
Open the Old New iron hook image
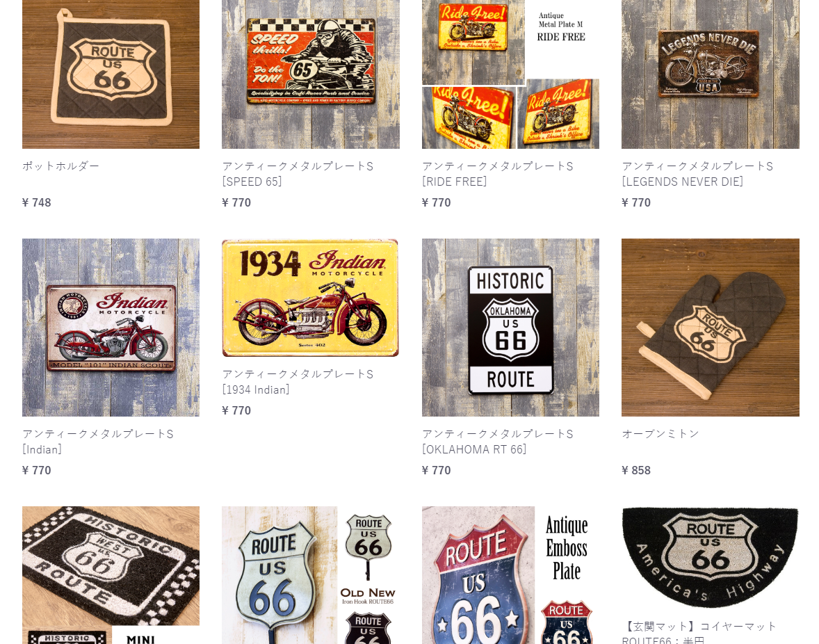pos(311,575)
